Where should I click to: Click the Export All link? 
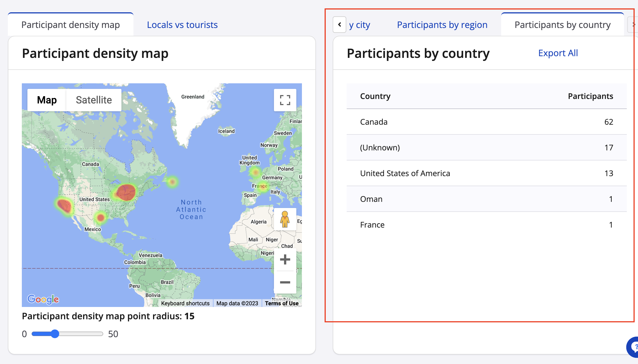[x=558, y=53]
